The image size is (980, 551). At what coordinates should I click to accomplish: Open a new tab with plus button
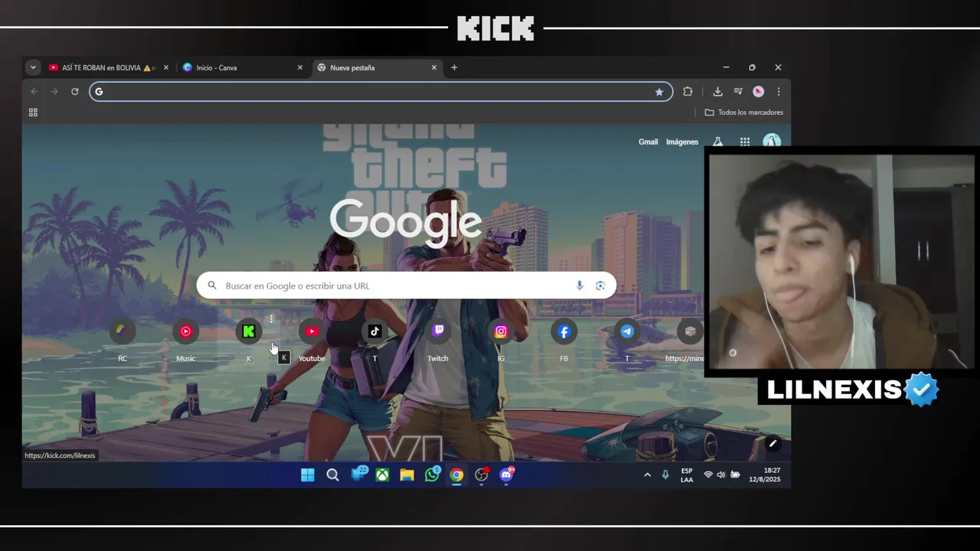454,67
